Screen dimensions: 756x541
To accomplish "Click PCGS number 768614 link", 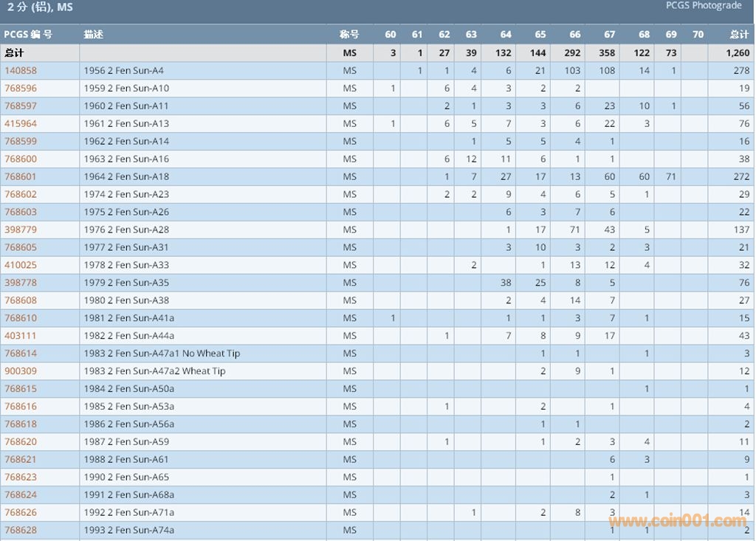I will click(21, 354).
